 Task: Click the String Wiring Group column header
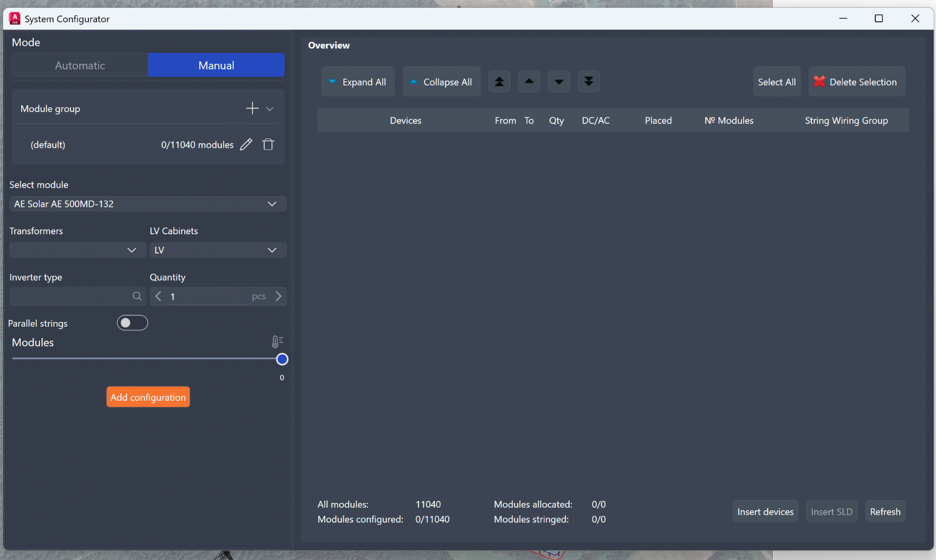click(846, 120)
